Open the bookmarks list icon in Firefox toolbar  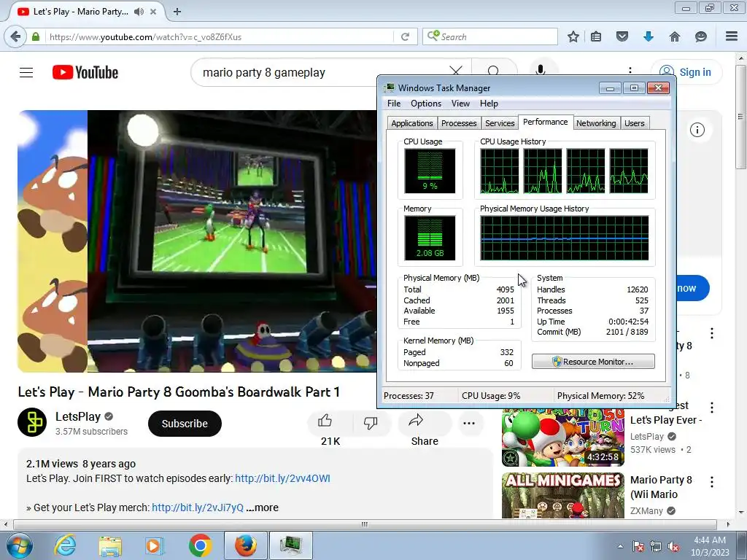(596, 36)
